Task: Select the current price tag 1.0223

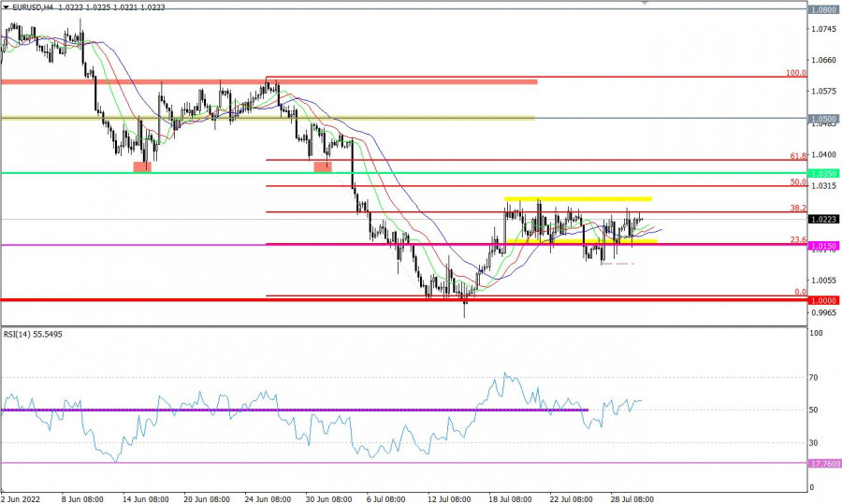Action: [823, 220]
